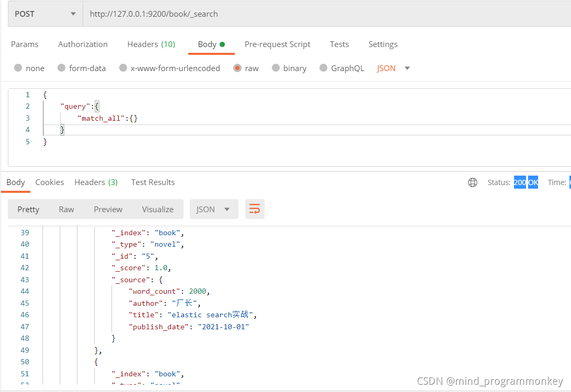Open the Pre-request Script tab
571x392 pixels.
277,44
